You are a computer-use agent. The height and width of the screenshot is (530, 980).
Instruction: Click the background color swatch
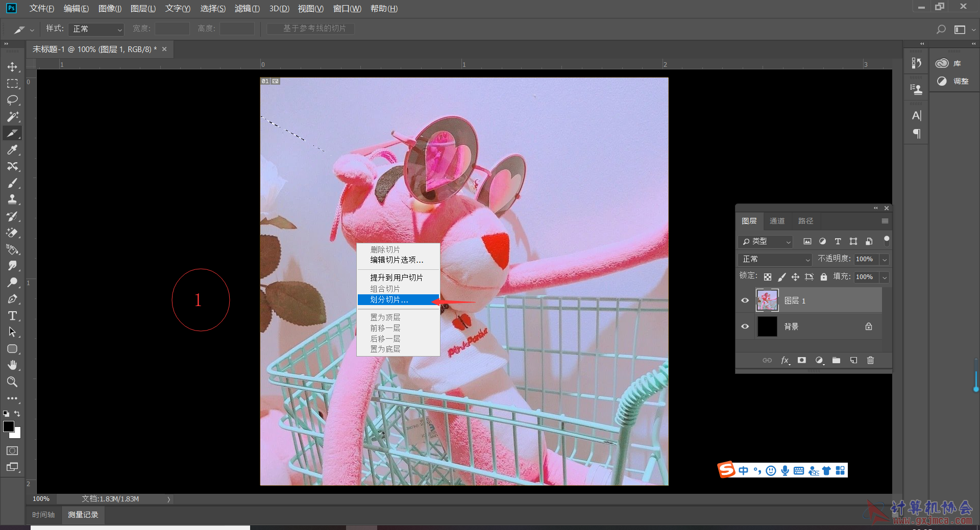(x=17, y=434)
